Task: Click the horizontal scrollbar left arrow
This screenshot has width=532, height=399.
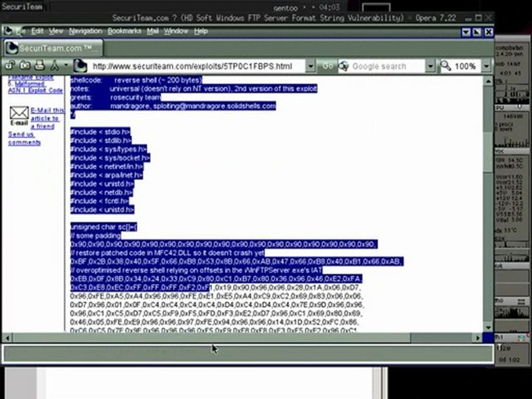Action: click(x=7, y=337)
